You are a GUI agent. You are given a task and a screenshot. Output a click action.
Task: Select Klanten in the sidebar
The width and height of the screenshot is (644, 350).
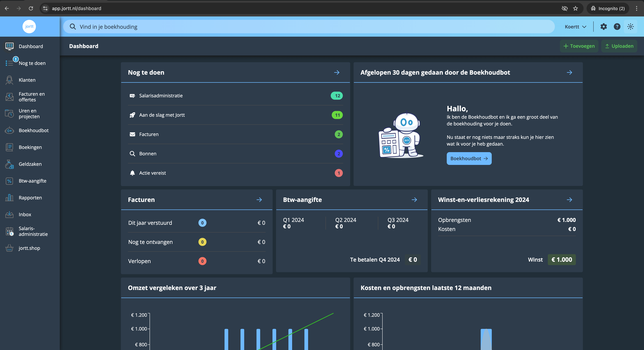coord(27,80)
